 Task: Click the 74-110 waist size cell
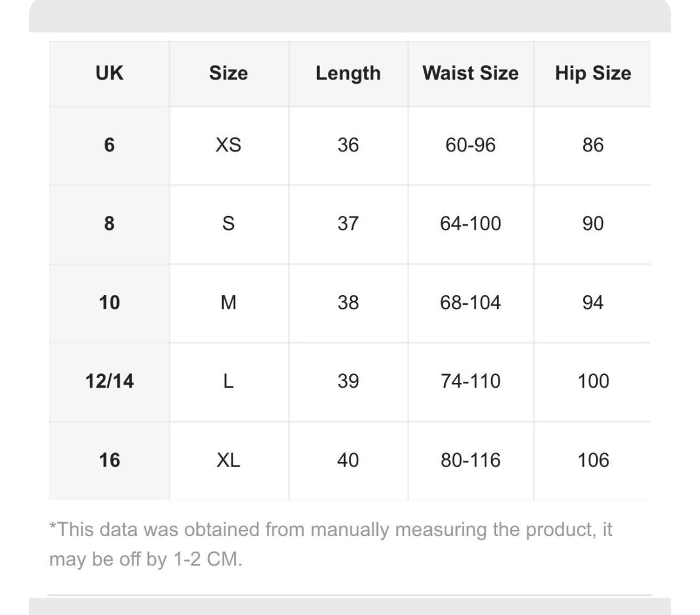coord(470,381)
